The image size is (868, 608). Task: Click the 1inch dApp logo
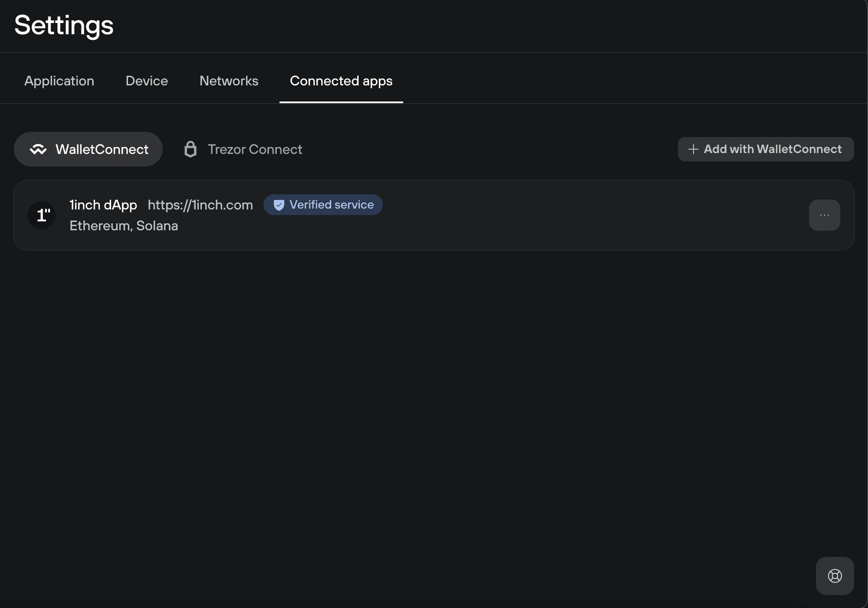click(x=42, y=215)
